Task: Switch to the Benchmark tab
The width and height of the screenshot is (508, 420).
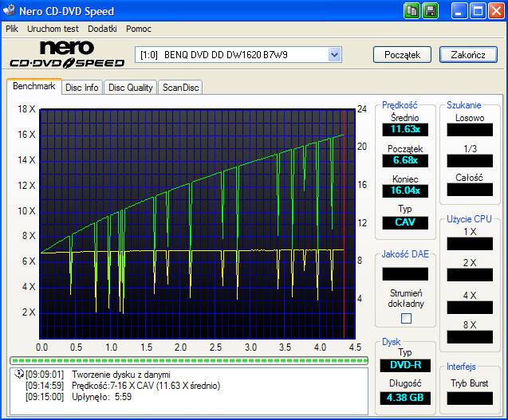Action: click(x=34, y=86)
